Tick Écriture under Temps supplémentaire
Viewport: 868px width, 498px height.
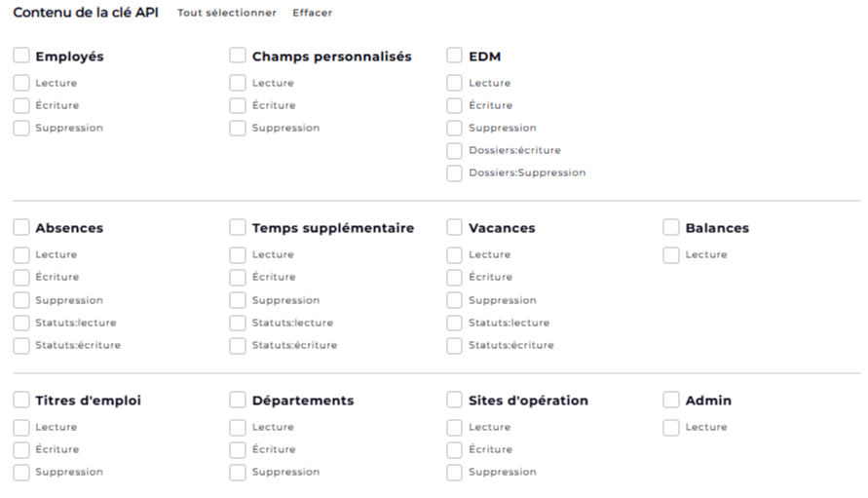click(238, 277)
